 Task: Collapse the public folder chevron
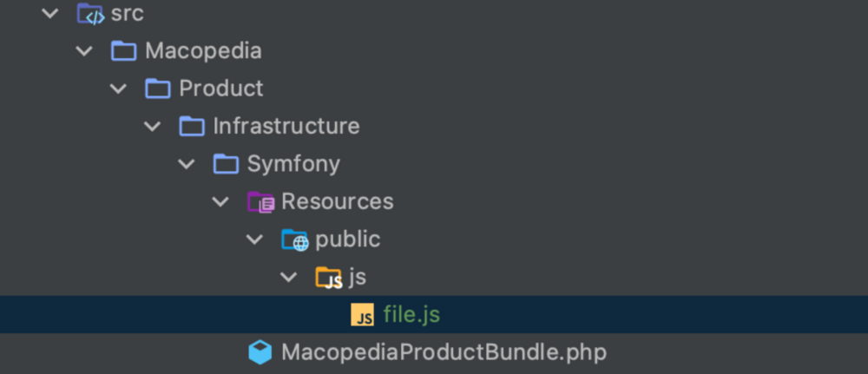[x=254, y=239]
